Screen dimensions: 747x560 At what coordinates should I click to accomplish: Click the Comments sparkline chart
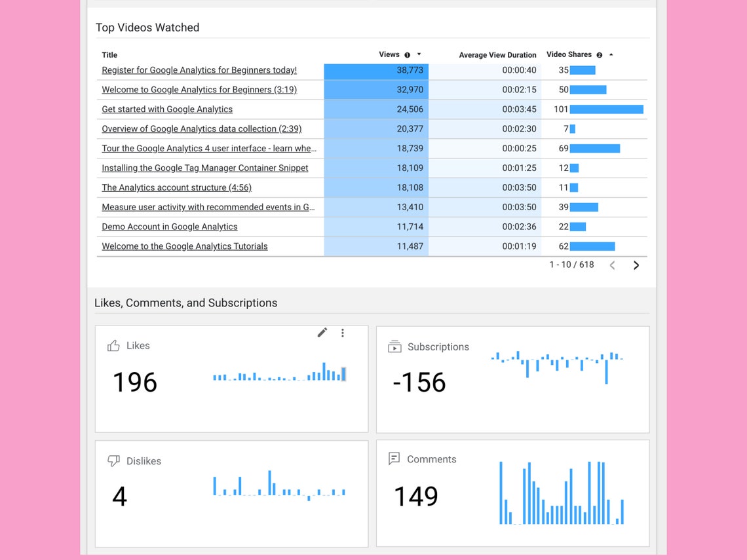(561, 493)
